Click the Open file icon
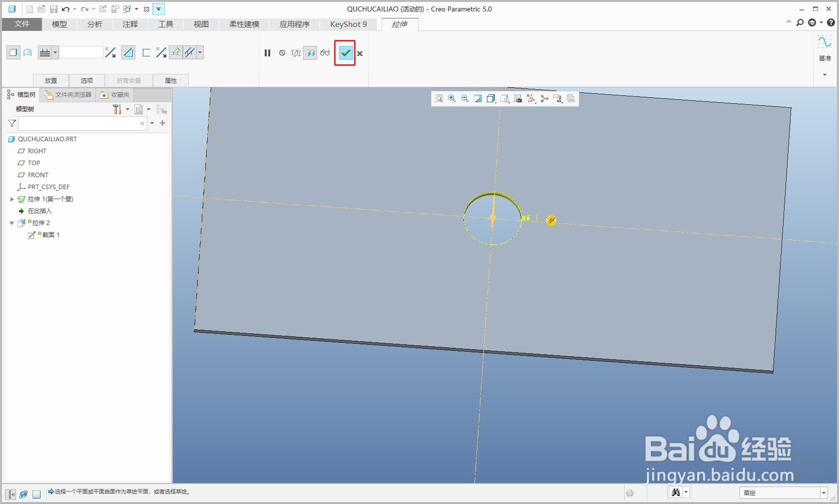 pos(41,9)
